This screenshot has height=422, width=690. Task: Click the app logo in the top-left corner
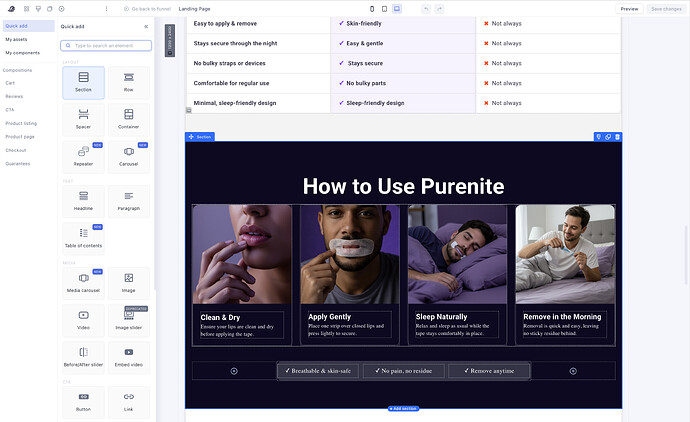[11, 9]
